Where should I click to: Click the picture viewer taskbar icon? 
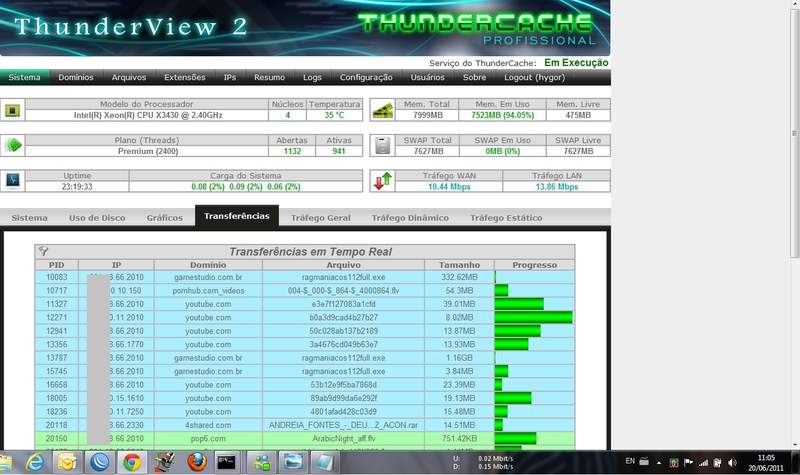tap(293, 463)
